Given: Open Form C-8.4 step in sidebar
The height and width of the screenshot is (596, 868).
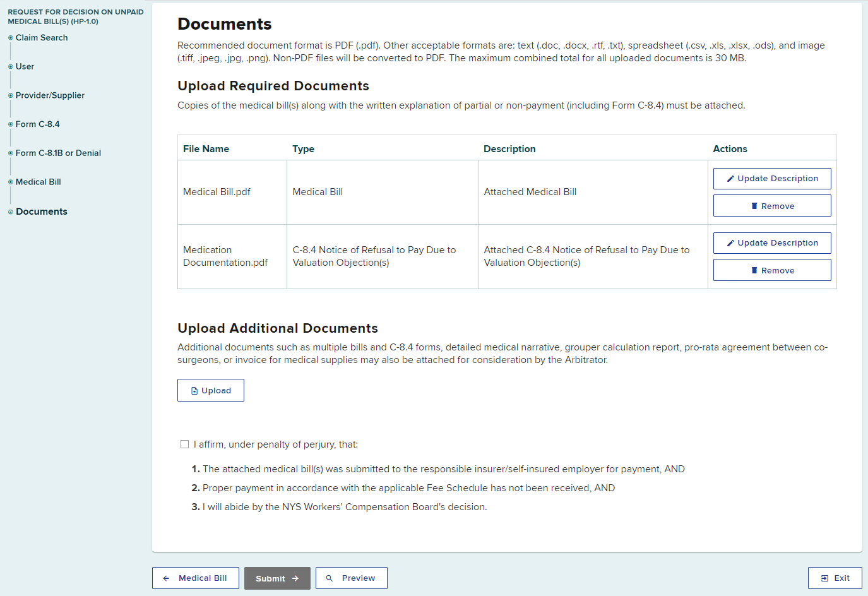Looking at the screenshot, I should [x=37, y=124].
